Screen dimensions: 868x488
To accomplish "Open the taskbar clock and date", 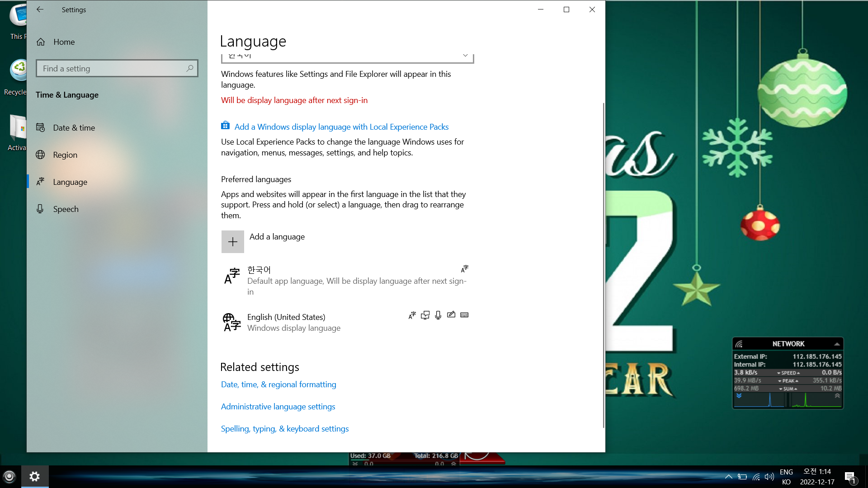I will (x=817, y=477).
